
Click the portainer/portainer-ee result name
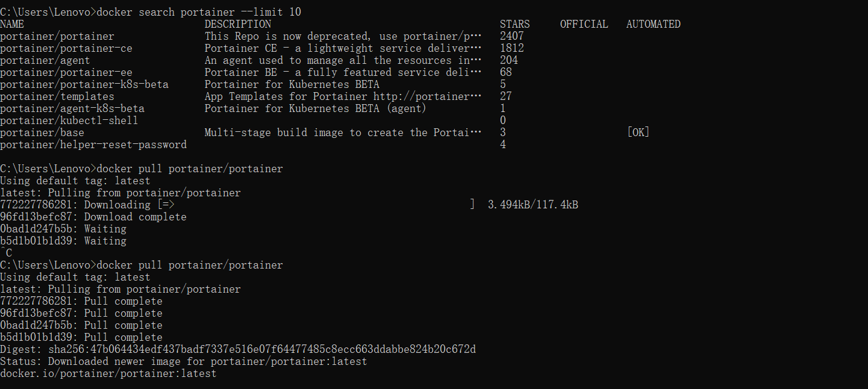tap(66, 72)
